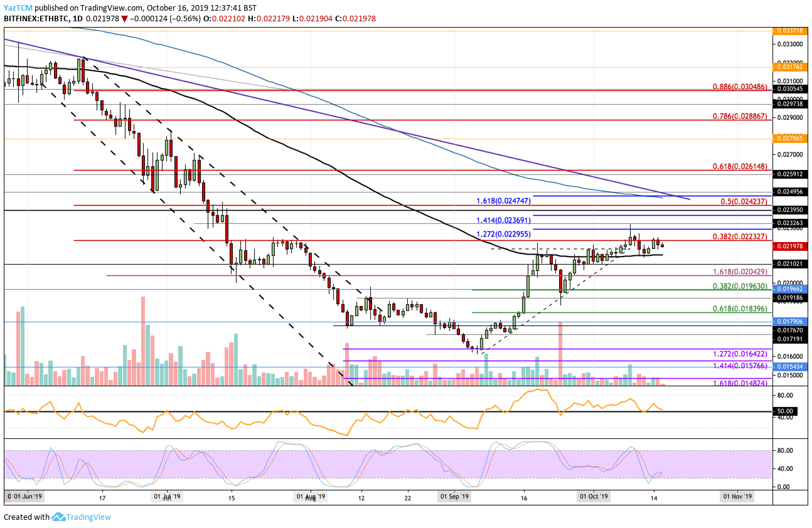This screenshot has width=812, height=528.
Task: Click the black 0.029738 price tag
Action: [789, 105]
